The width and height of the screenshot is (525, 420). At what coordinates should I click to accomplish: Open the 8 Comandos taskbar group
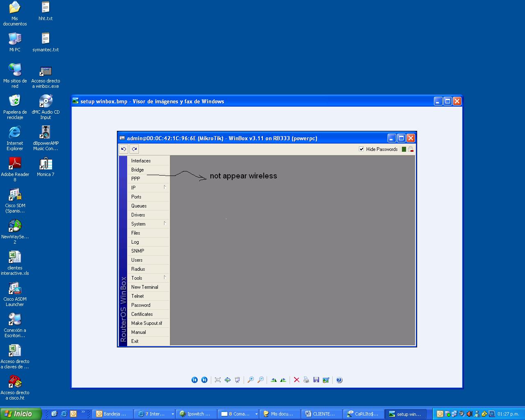click(238, 414)
